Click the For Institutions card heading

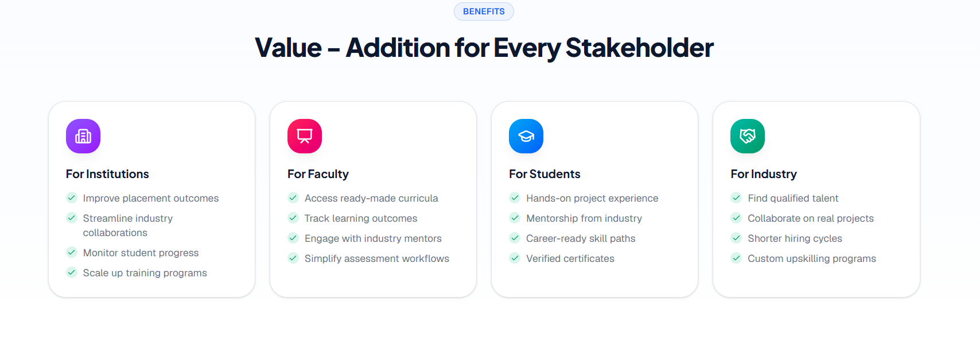point(107,174)
